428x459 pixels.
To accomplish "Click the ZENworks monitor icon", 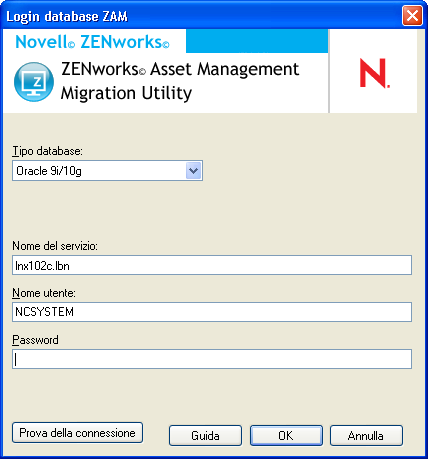I will [34, 82].
